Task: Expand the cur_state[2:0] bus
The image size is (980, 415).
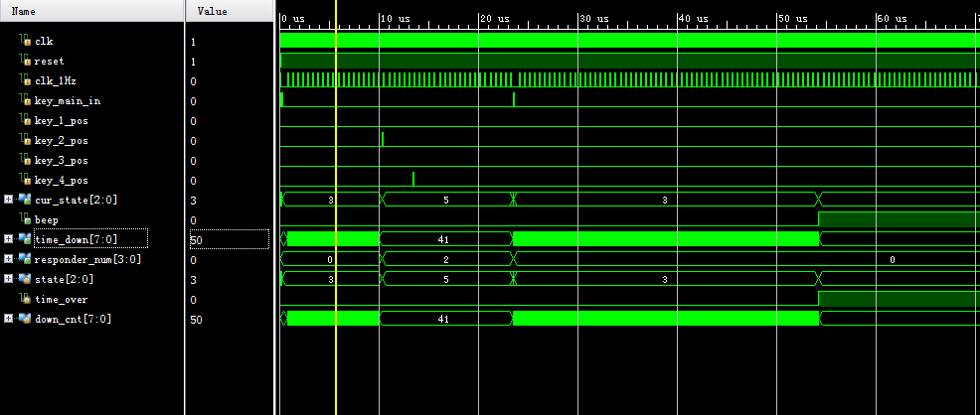Action: coord(9,200)
